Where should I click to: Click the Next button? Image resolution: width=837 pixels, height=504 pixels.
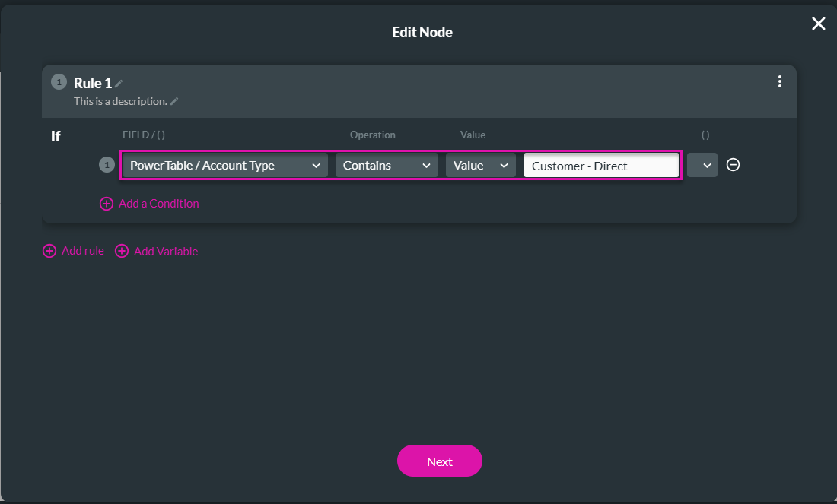pyautogui.click(x=439, y=461)
